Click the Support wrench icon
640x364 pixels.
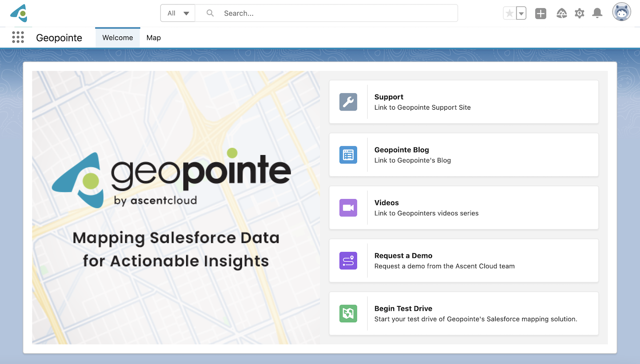[348, 102]
